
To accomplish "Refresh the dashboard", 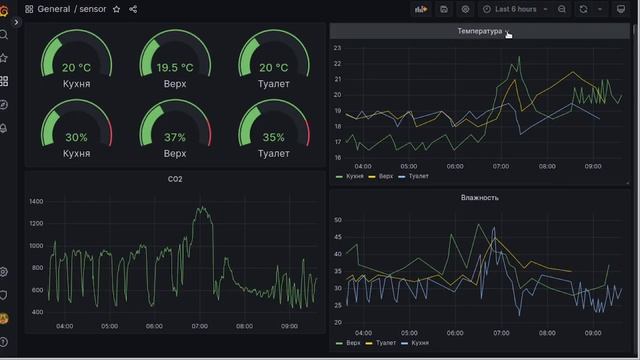I will point(584,9).
